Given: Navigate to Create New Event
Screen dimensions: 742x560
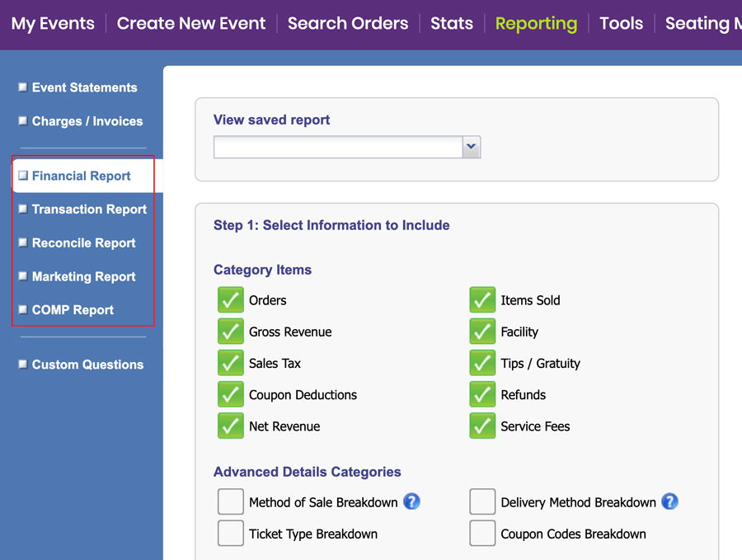Looking at the screenshot, I should pos(190,23).
